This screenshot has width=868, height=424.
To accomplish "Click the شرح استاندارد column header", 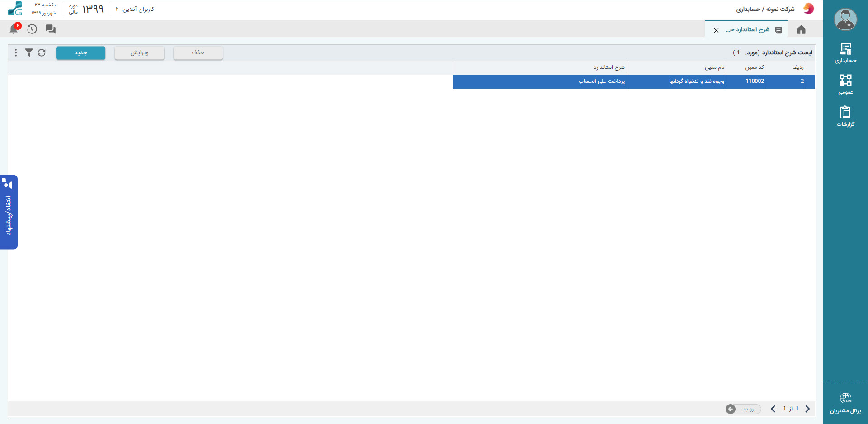I will 540,67.
